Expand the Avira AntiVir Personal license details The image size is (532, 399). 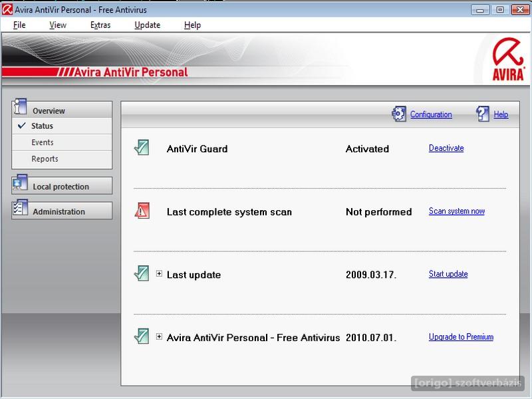(x=159, y=336)
